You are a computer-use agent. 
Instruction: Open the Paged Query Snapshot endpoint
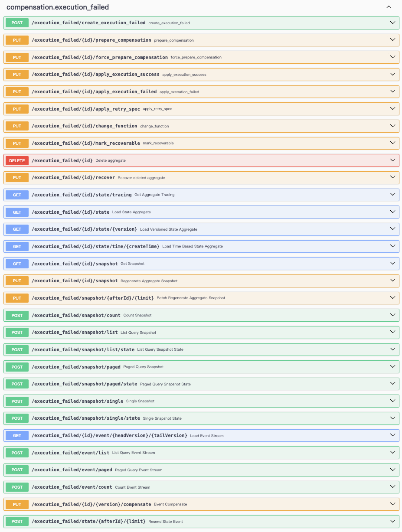click(392, 367)
